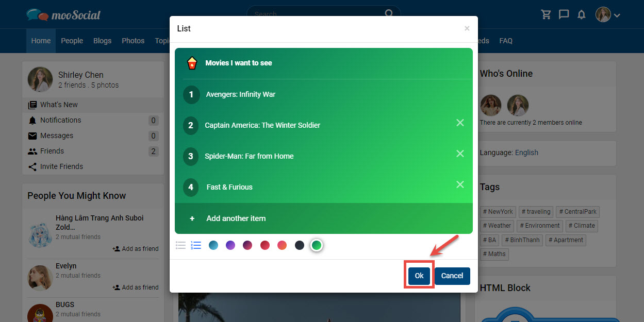
Task: Expand the user avatar account menu
Action: pos(608,14)
